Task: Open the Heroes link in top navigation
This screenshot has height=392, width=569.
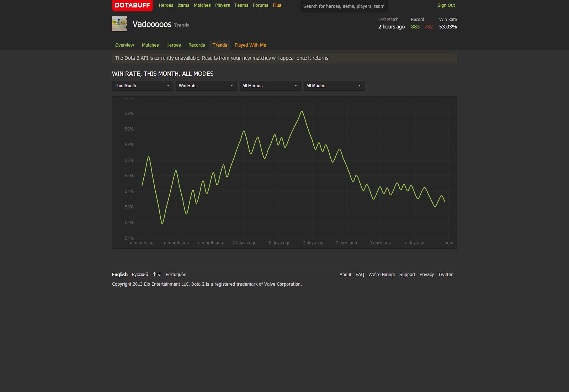Action: tap(166, 5)
